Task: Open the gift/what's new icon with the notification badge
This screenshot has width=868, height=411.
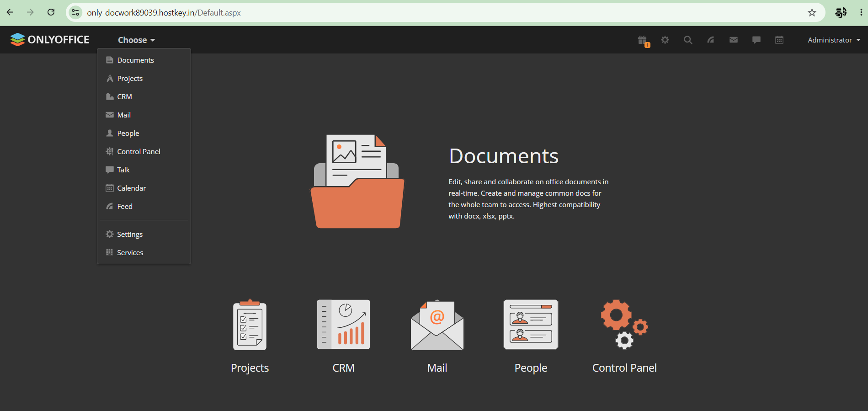Action: (x=643, y=41)
